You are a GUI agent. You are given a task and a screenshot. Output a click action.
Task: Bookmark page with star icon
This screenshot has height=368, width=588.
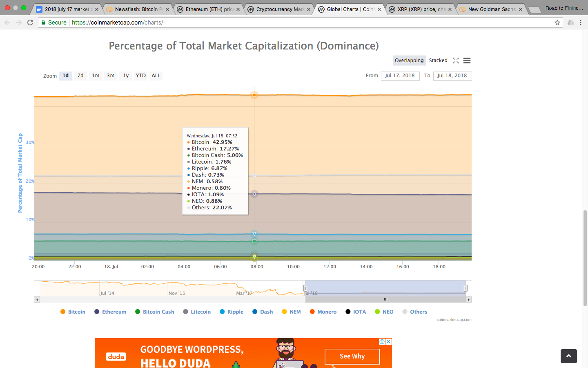(557, 22)
